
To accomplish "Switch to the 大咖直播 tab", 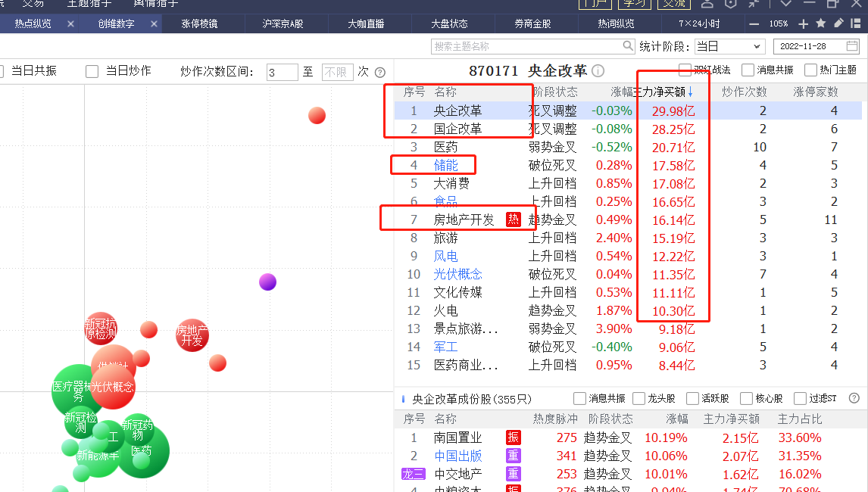I will [366, 23].
